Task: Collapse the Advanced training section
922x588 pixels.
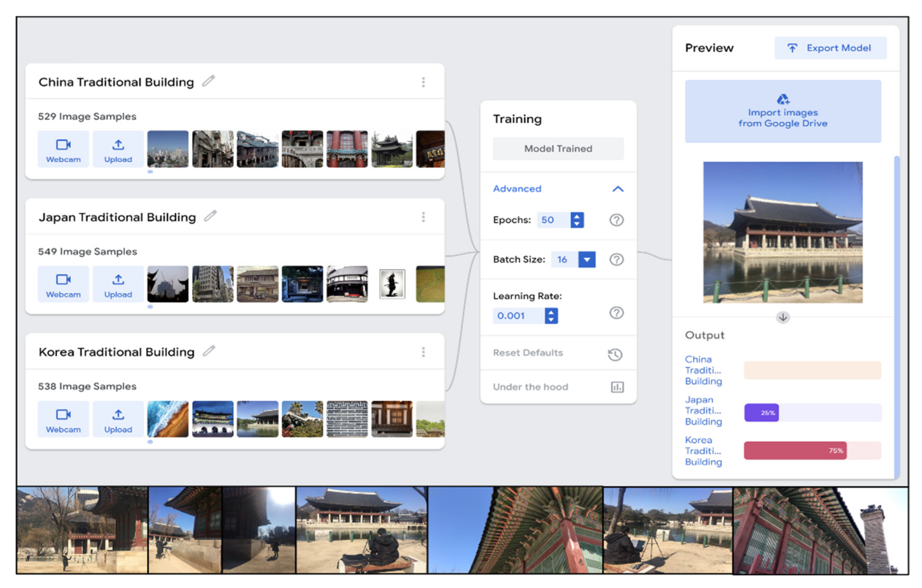Action: coord(618,189)
